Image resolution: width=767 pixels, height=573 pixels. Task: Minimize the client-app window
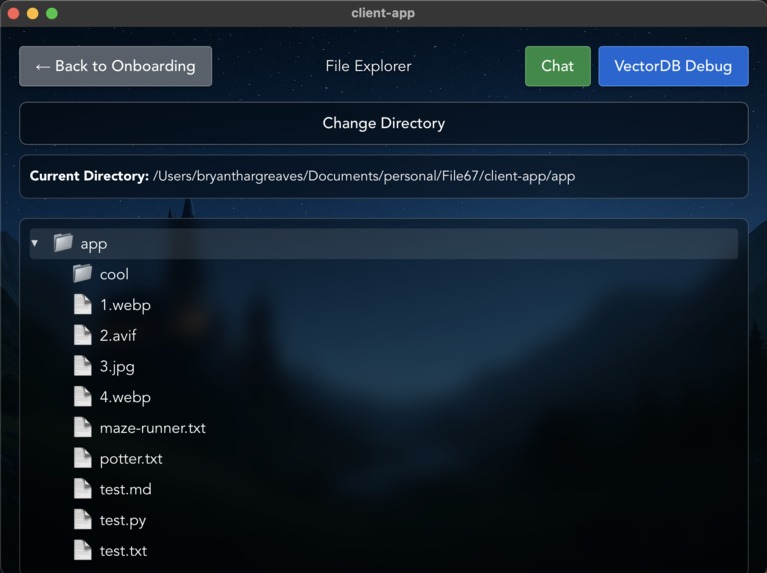(33, 13)
